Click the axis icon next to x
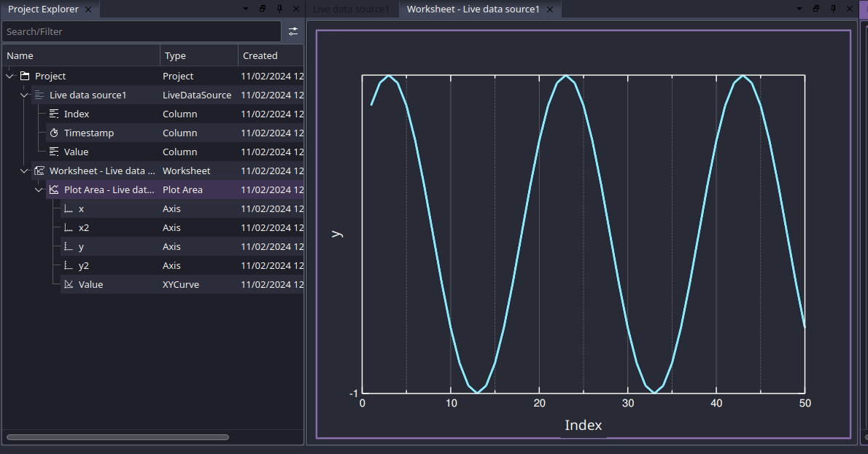868x454 pixels. pos(67,208)
